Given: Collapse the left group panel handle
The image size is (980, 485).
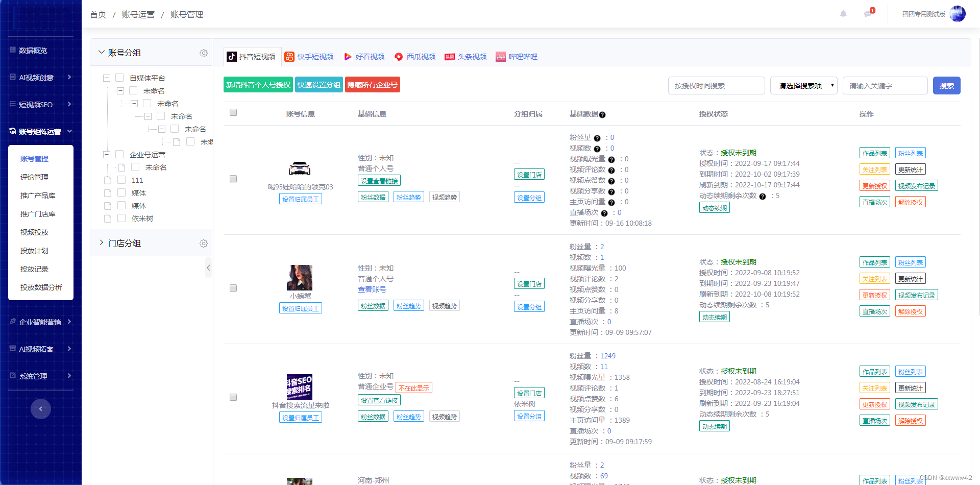Looking at the screenshot, I should (x=208, y=268).
